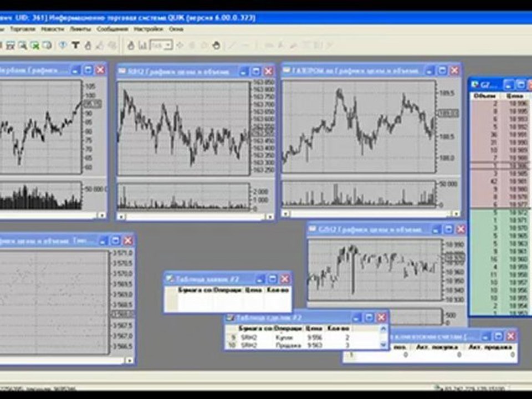Click the left scroll arrow under the ГАЗПРОМ chart

[x=286, y=214]
